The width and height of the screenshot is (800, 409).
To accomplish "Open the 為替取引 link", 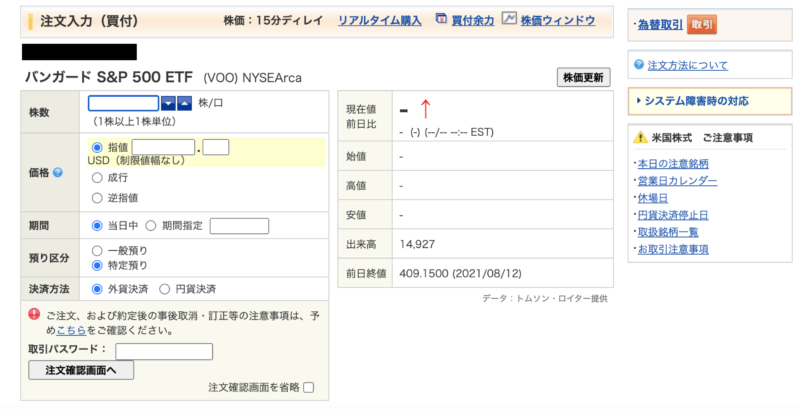I will coord(660,24).
